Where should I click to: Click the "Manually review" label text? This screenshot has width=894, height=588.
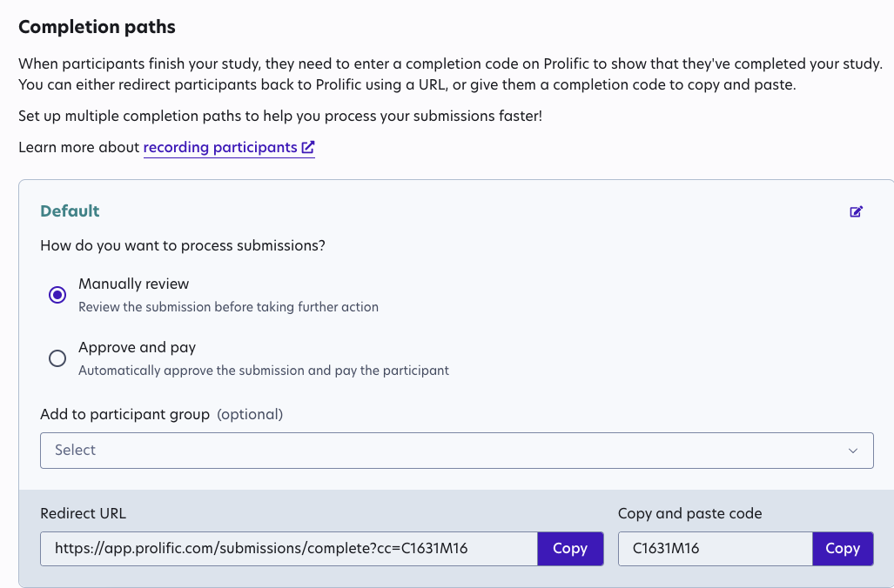point(133,284)
